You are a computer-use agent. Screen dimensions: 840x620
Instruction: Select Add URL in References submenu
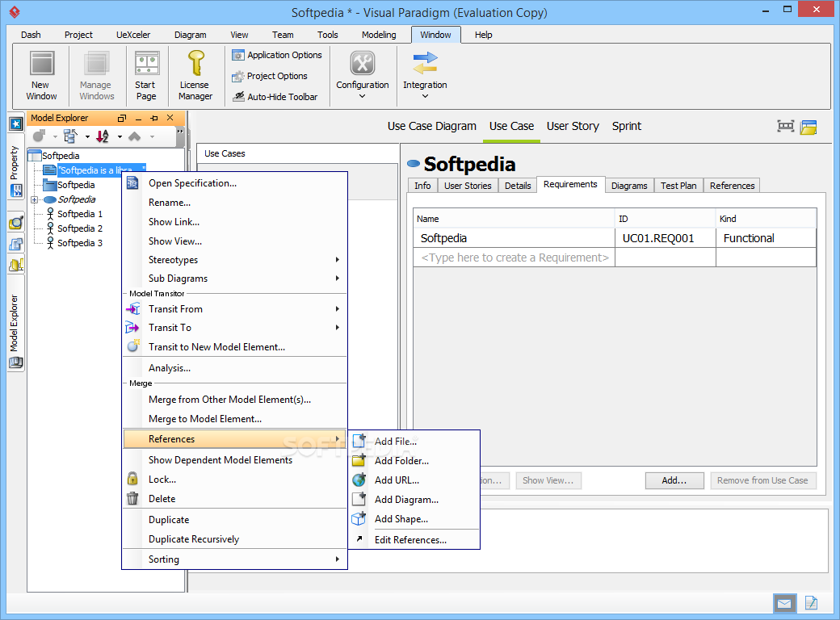[414, 480]
